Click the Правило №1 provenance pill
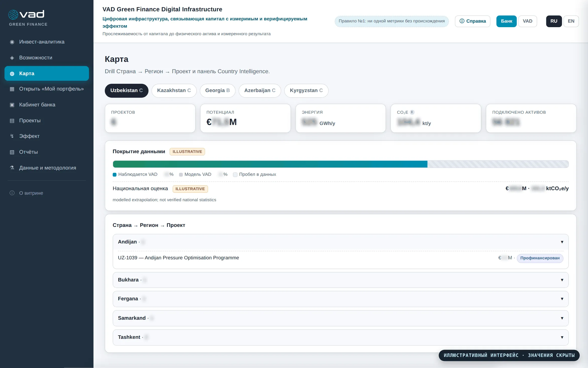Screen dimensions: 588x368 391,21
